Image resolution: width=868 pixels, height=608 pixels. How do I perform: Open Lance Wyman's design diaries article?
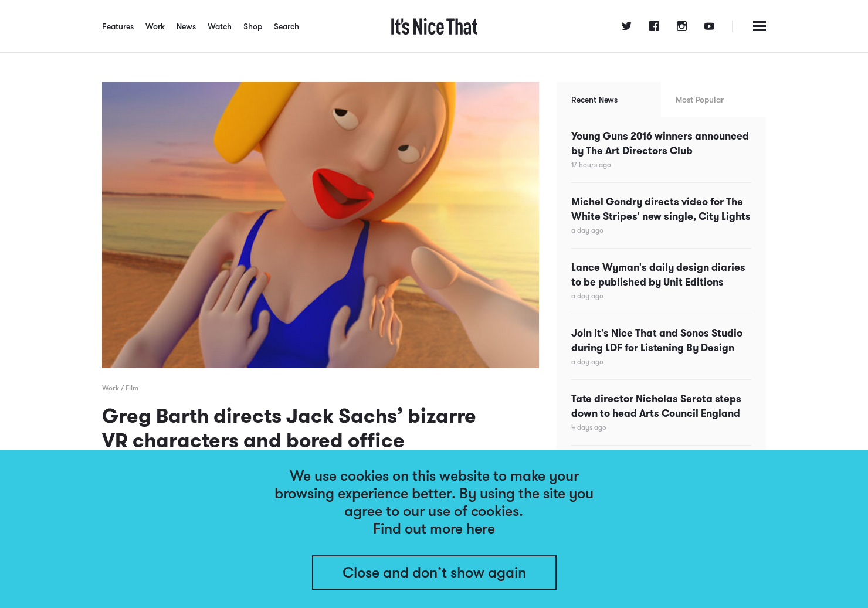(x=658, y=274)
